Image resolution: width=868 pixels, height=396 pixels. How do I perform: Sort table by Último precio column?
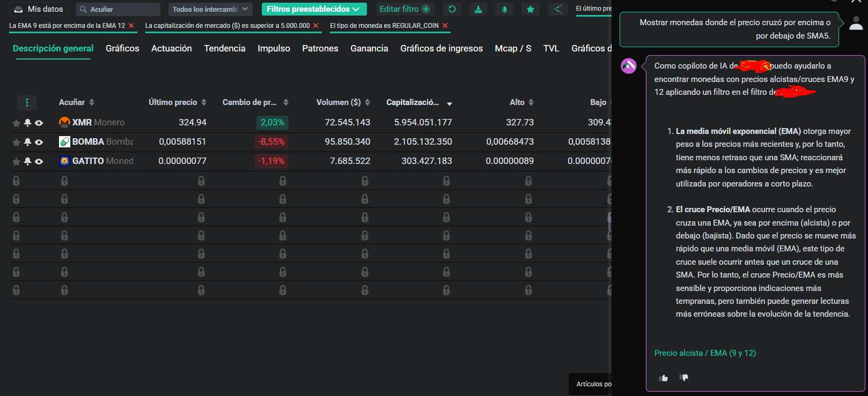pos(178,102)
